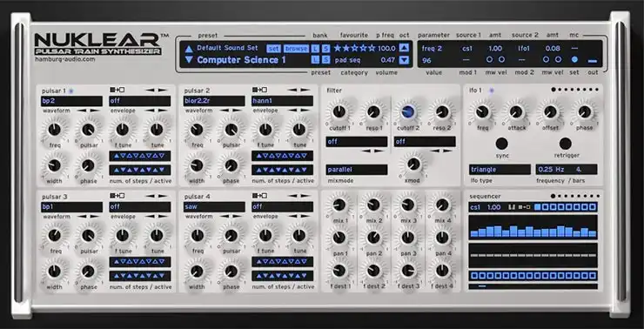Click preset name Computer Science 1

pos(241,60)
